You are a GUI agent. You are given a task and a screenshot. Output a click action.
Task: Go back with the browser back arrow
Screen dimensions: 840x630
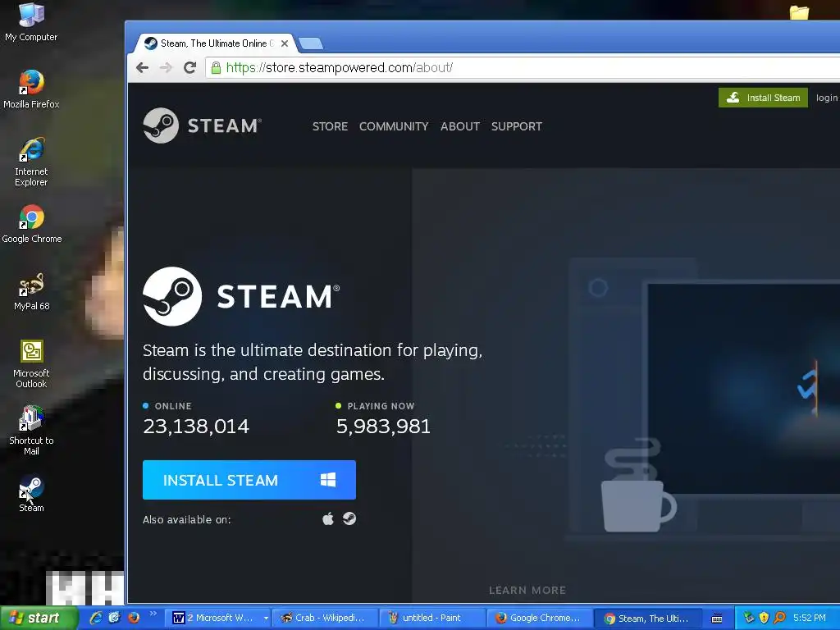coord(142,67)
